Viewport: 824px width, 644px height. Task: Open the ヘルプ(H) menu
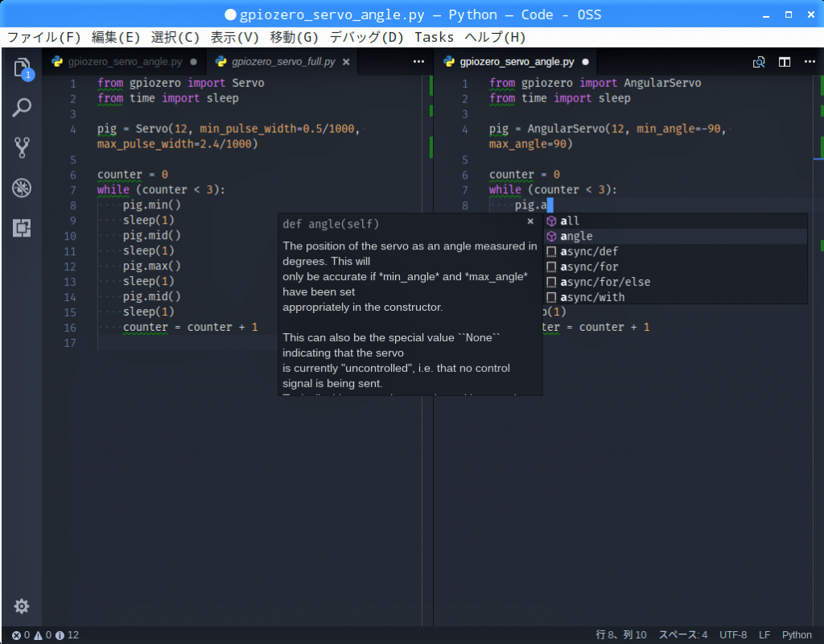(x=495, y=37)
